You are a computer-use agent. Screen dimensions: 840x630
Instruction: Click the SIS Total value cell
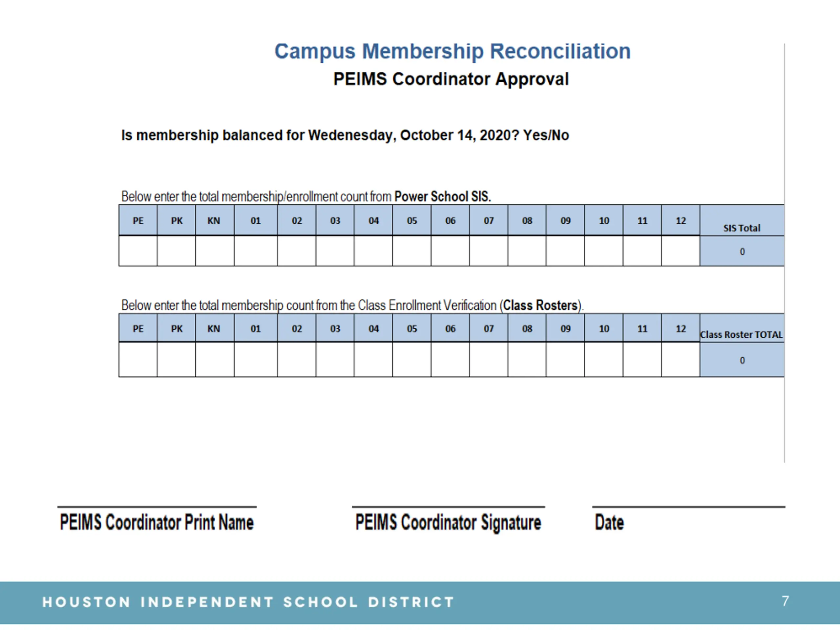(742, 251)
